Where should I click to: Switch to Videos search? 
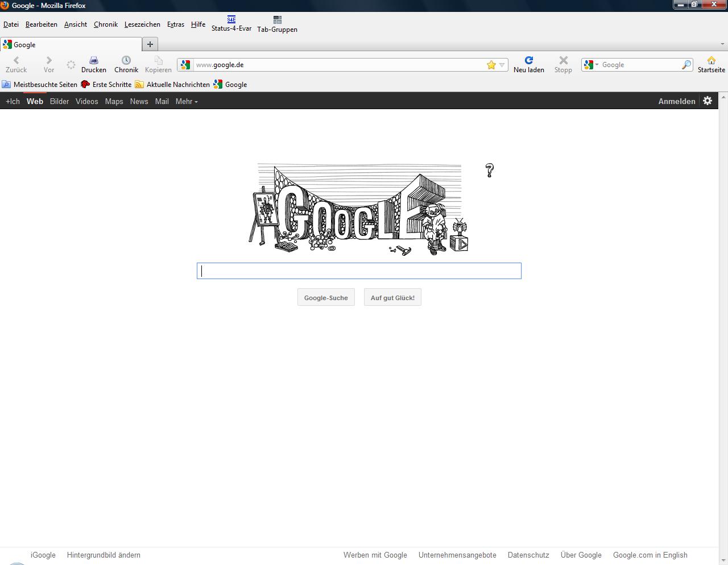[x=87, y=101]
